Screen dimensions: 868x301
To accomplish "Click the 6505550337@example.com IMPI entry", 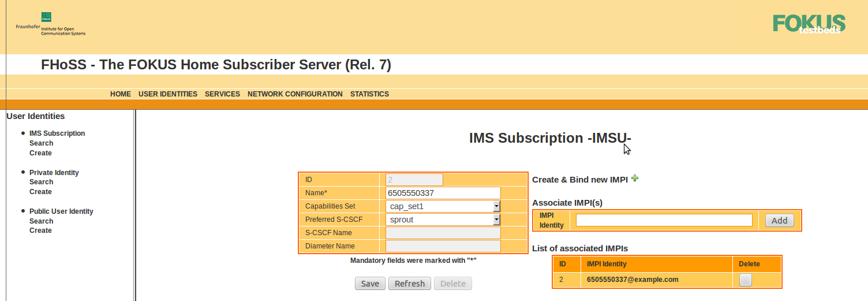I will [x=633, y=280].
